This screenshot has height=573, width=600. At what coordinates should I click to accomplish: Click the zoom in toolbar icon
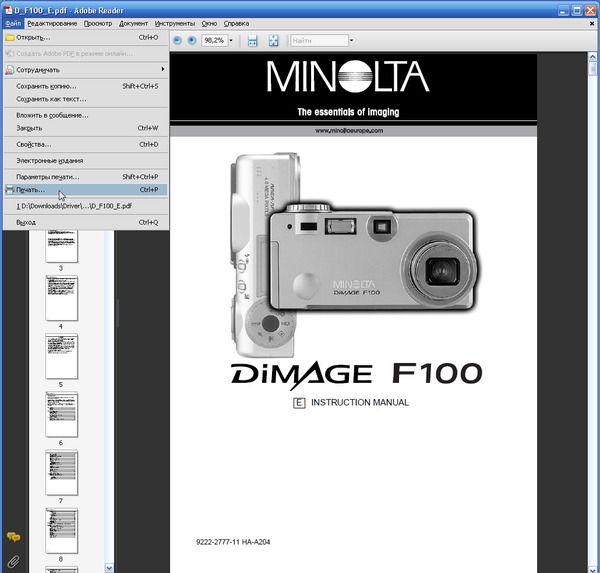(192, 40)
